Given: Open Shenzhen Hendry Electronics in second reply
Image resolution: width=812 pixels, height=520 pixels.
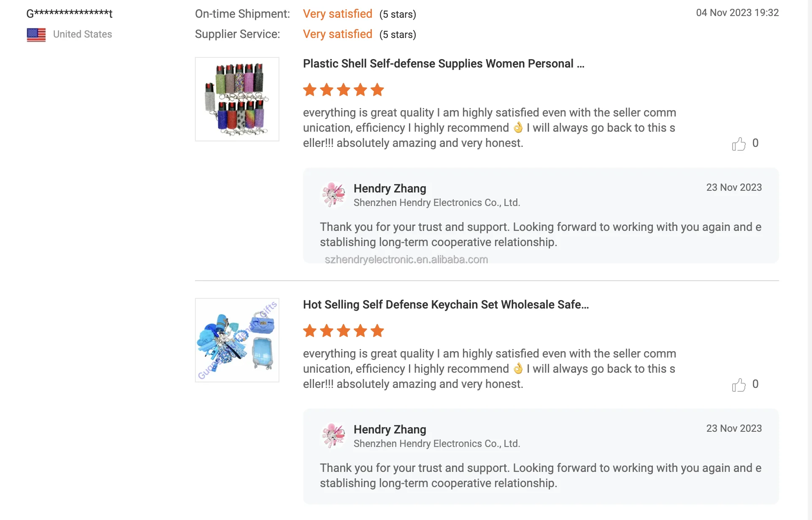Looking at the screenshot, I should click(437, 444).
